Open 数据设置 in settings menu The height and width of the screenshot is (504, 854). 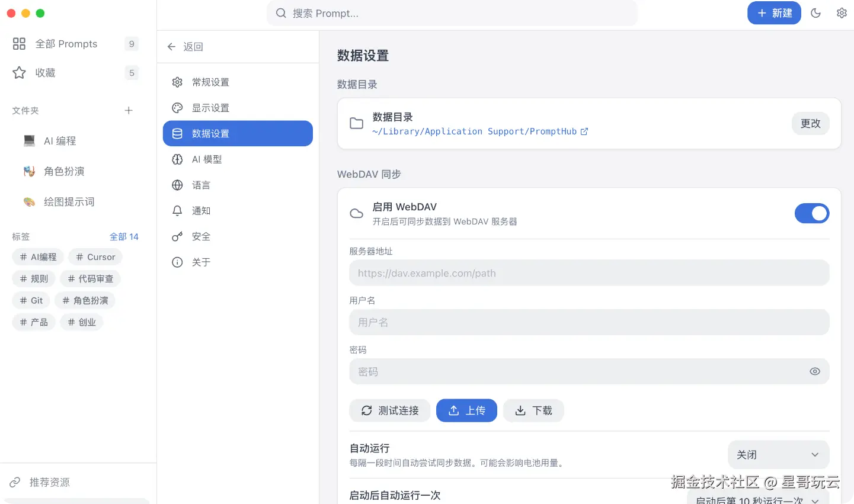point(238,133)
